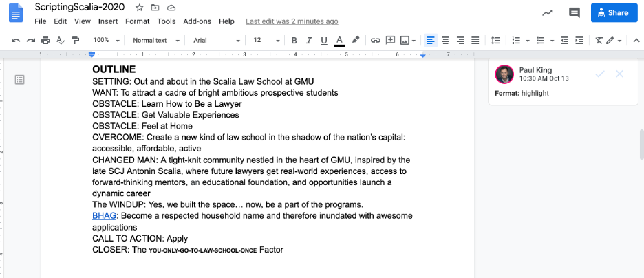Clear formatting
The height and width of the screenshot is (278, 644).
pos(599,40)
